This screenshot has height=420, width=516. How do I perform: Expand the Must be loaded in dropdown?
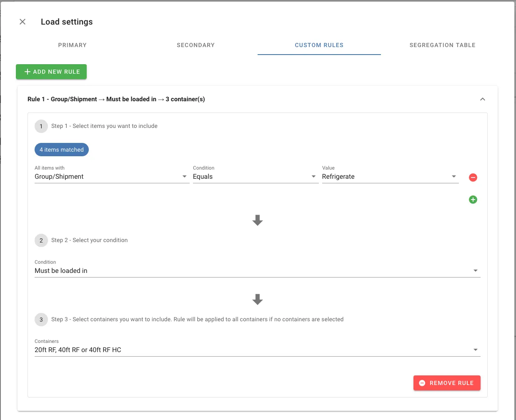[x=257, y=271]
